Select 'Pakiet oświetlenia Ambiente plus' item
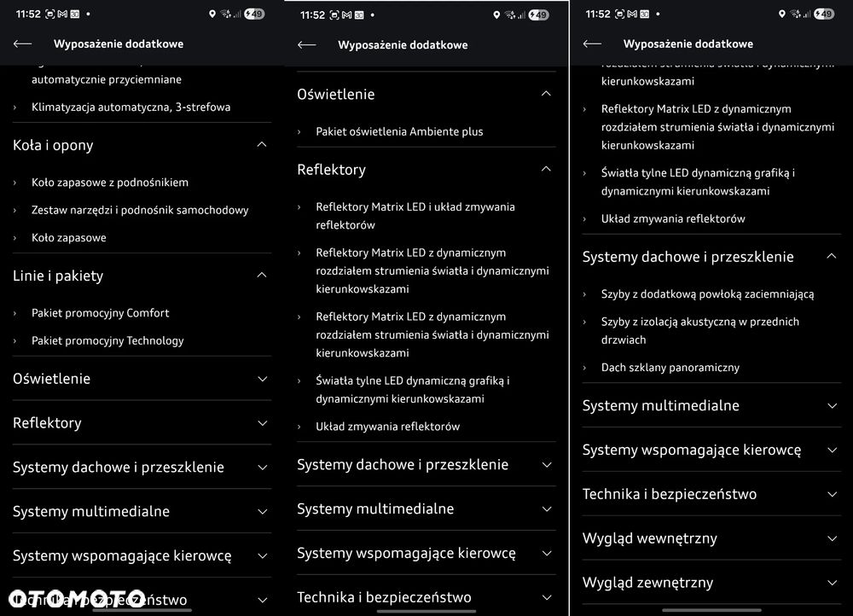Viewport: 853px width, 616px height. (399, 131)
